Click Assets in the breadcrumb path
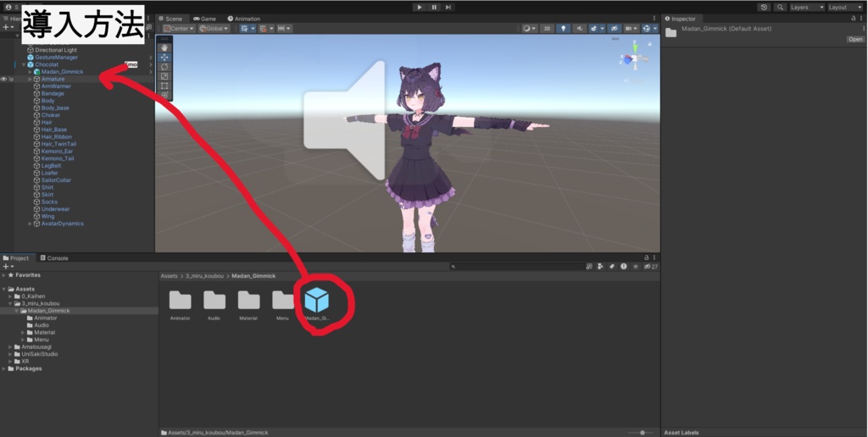The width and height of the screenshot is (868, 437). click(x=169, y=276)
